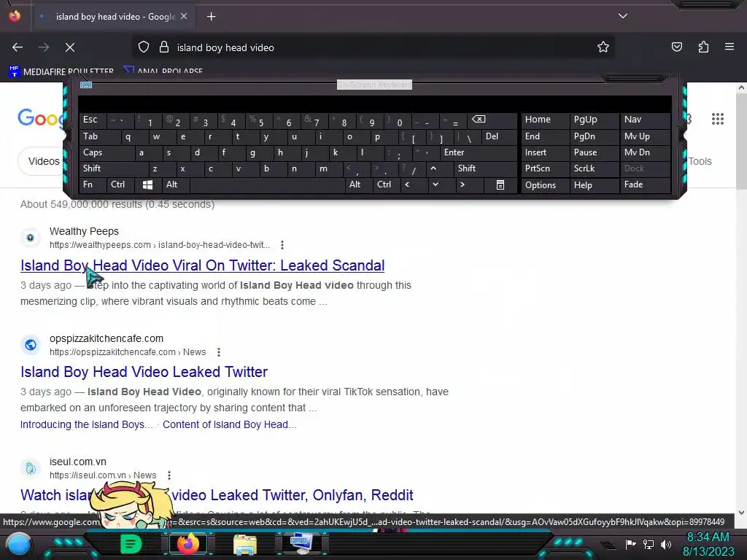Click the Nav key
The image size is (747, 560).
[645, 120]
